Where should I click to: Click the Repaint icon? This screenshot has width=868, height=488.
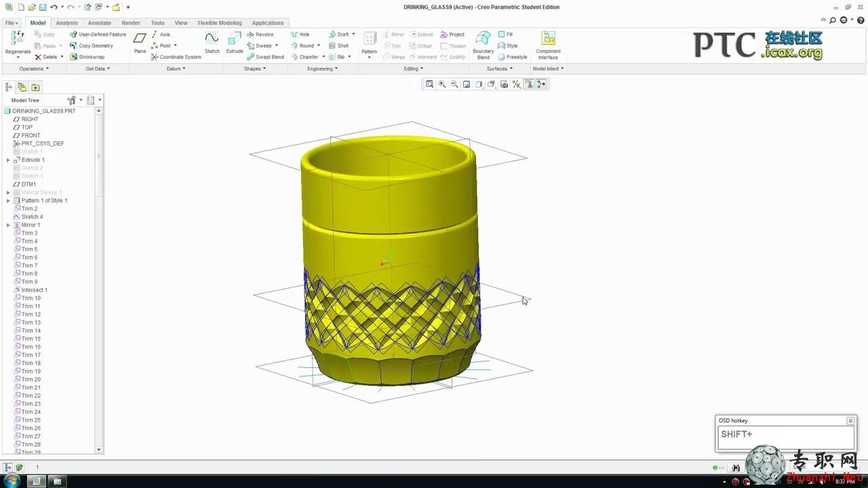pyautogui.click(x=467, y=84)
